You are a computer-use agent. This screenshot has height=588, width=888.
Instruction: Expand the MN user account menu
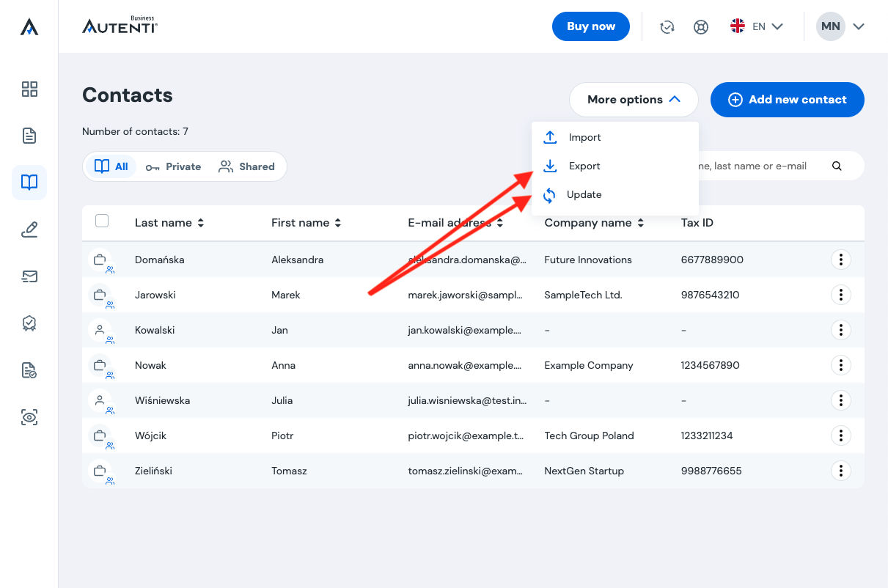840,26
